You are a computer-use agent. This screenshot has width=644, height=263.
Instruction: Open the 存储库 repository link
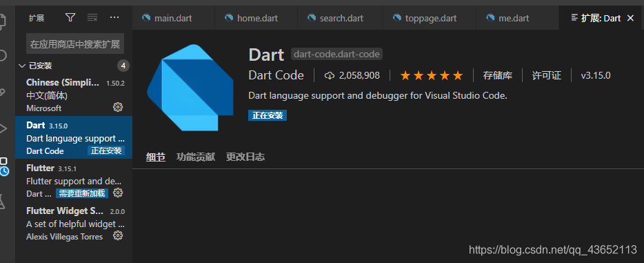pyautogui.click(x=497, y=76)
